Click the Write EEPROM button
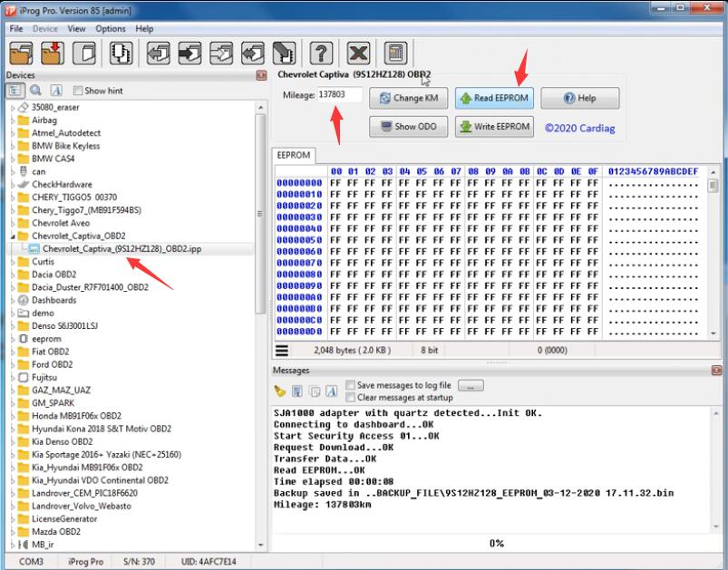This screenshot has height=570, width=728. click(x=494, y=126)
